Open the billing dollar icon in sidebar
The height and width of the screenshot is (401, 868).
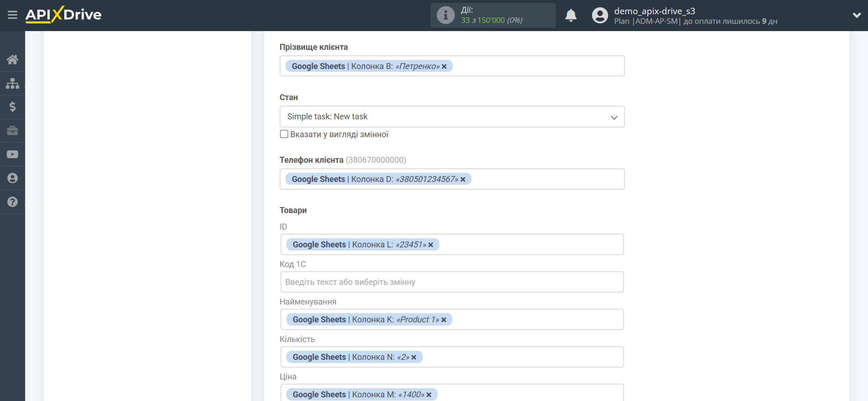pos(12,107)
